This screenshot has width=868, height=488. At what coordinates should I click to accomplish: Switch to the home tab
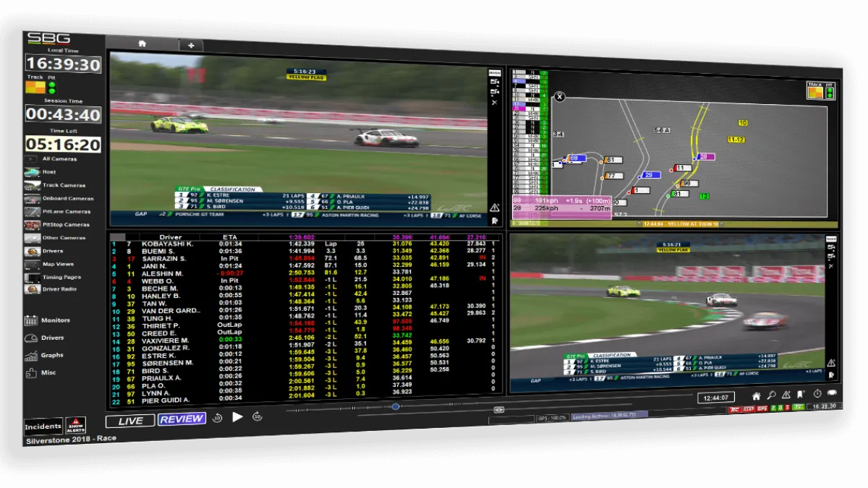(x=142, y=44)
